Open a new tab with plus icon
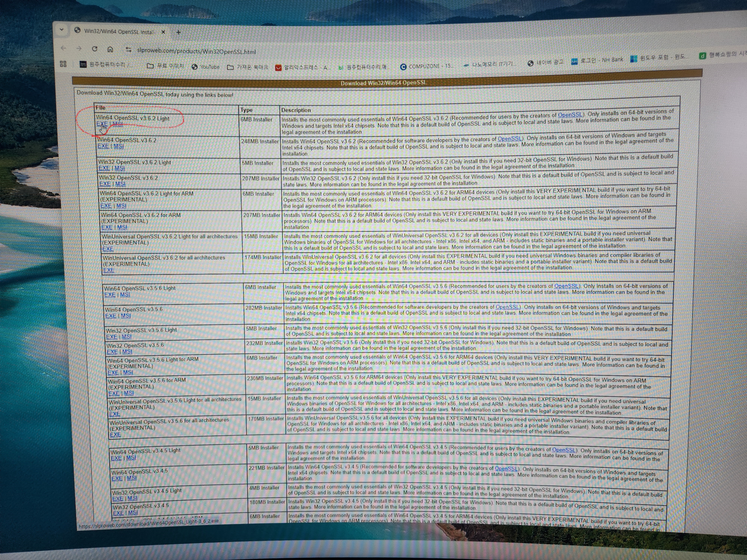 tap(179, 32)
